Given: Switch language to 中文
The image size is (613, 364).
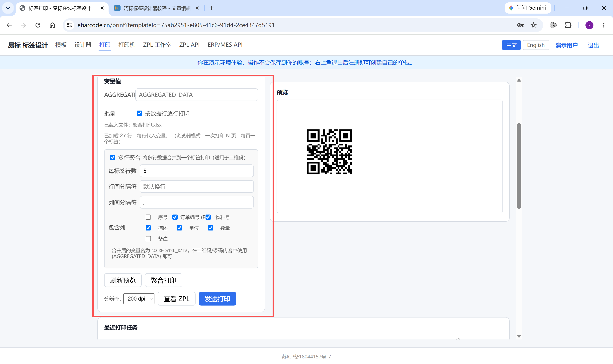Looking at the screenshot, I should pos(511,45).
